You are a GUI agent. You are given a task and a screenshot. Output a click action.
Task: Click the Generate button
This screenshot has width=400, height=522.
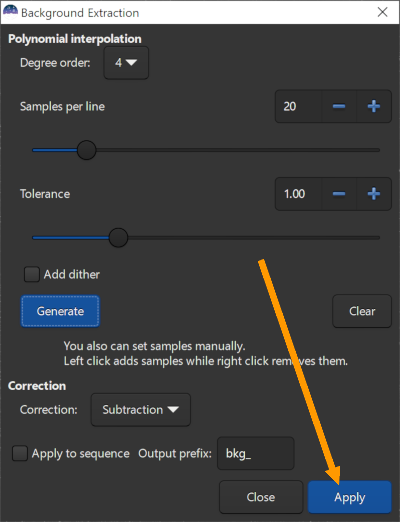(60, 311)
